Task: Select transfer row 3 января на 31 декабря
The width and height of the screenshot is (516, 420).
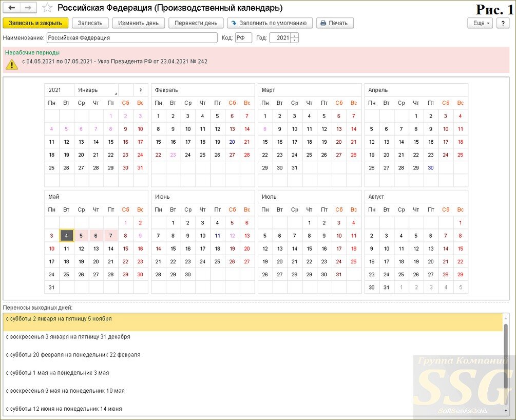Action: [x=253, y=340]
